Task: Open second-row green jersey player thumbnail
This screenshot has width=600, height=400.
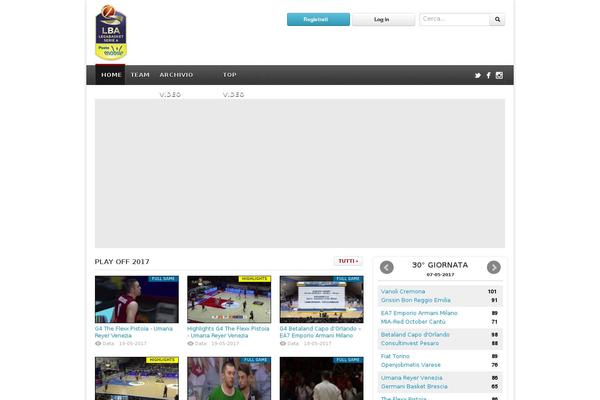Action: pos(229,379)
